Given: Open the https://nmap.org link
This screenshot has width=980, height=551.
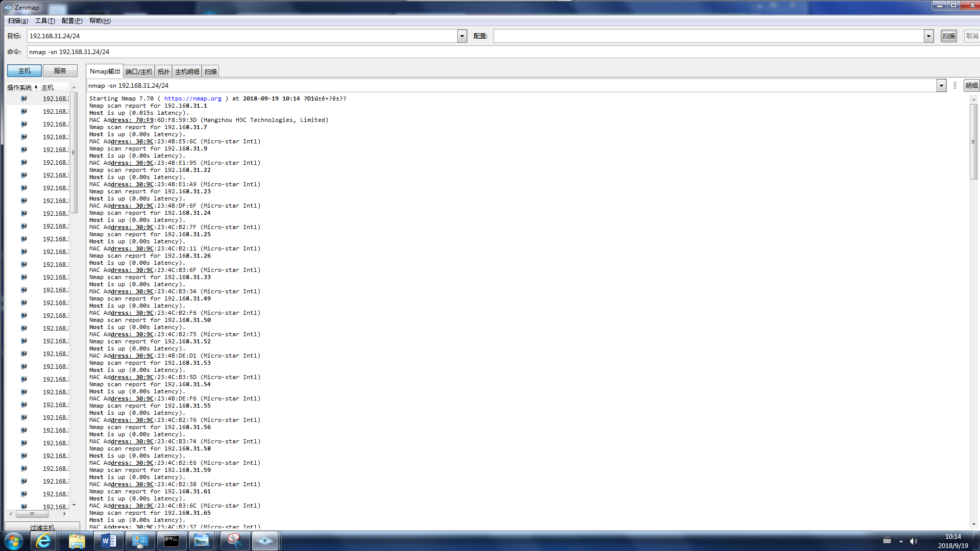Looking at the screenshot, I should pos(192,98).
